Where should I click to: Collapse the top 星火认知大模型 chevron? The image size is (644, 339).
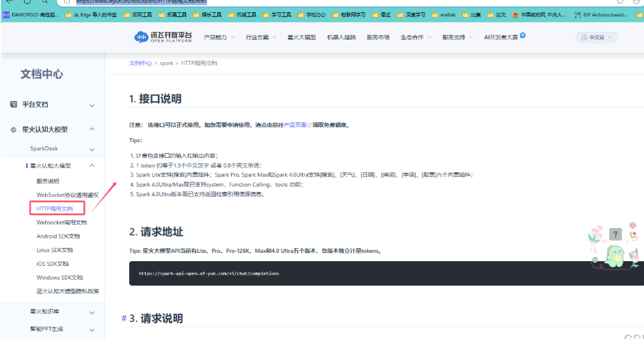pyautogui.click(x=92, y=129)
